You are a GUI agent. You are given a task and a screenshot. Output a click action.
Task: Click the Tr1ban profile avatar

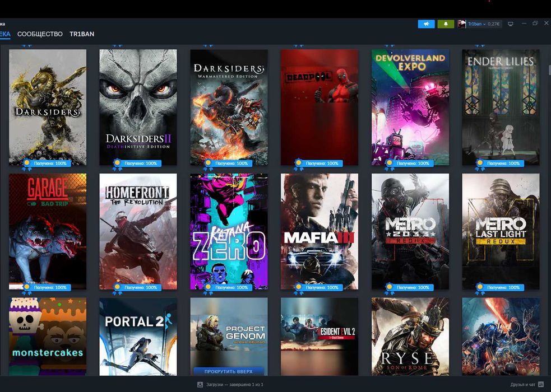coord(462,24)
